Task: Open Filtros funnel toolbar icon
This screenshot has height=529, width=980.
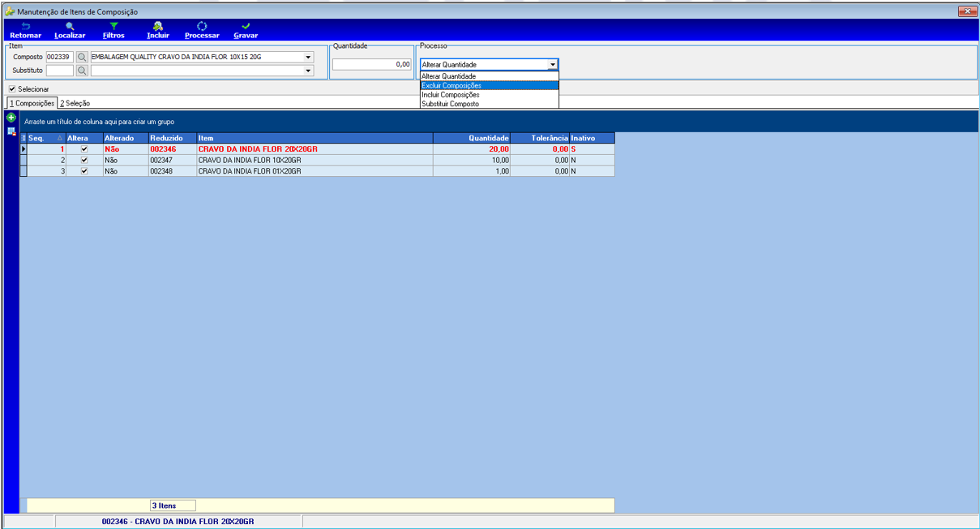Action: [x=113, y=27]
